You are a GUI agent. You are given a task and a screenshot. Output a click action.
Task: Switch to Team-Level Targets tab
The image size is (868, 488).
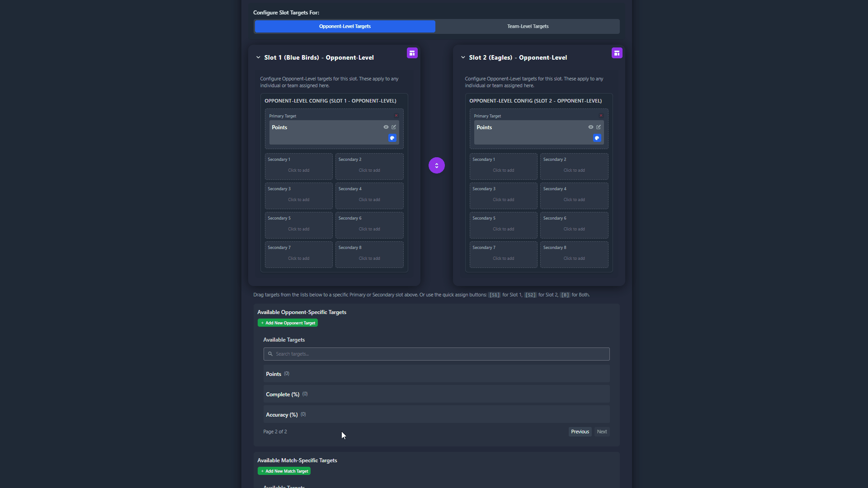[x=528, y=26]
